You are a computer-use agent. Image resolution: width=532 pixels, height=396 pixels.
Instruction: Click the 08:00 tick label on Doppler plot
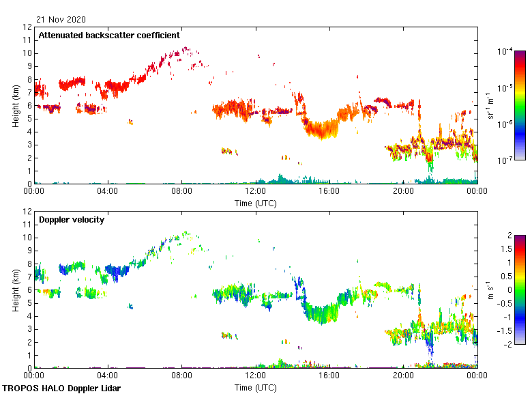tap(181, 376)
